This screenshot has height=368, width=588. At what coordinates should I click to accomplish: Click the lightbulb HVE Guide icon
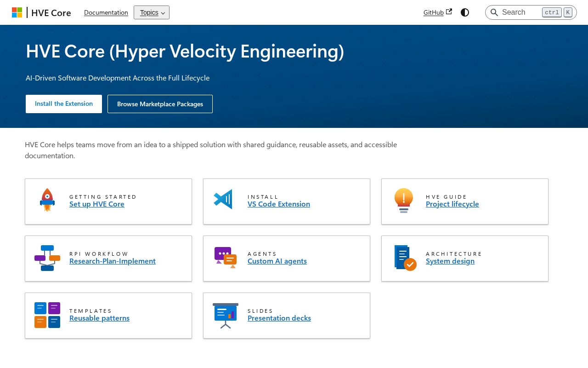[404, 201]
